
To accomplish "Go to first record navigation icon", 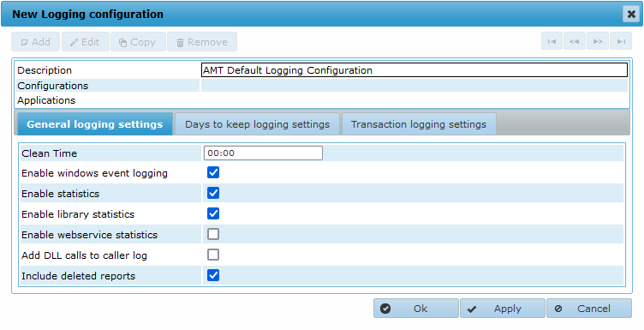I will coord(552,41).
